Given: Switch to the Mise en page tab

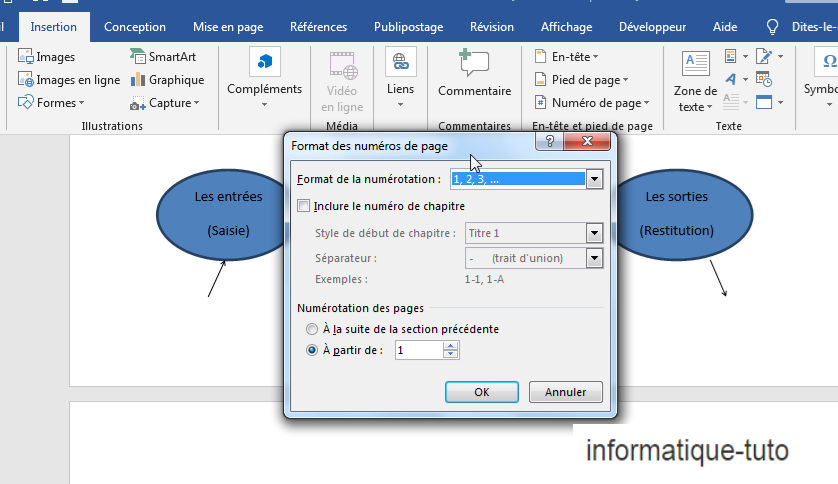Looking at the screenshot, I should [x=228, y=27].
